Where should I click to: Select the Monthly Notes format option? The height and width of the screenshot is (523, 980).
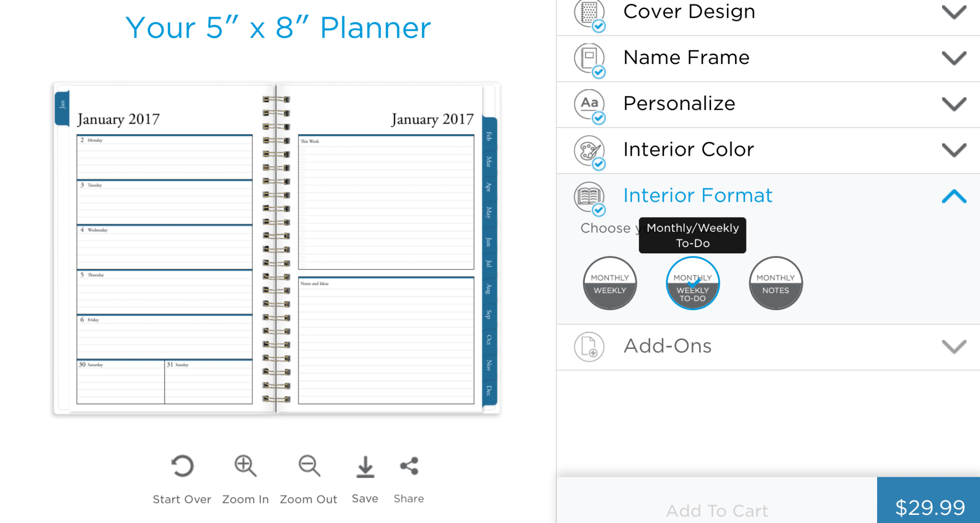click(775, 283)
